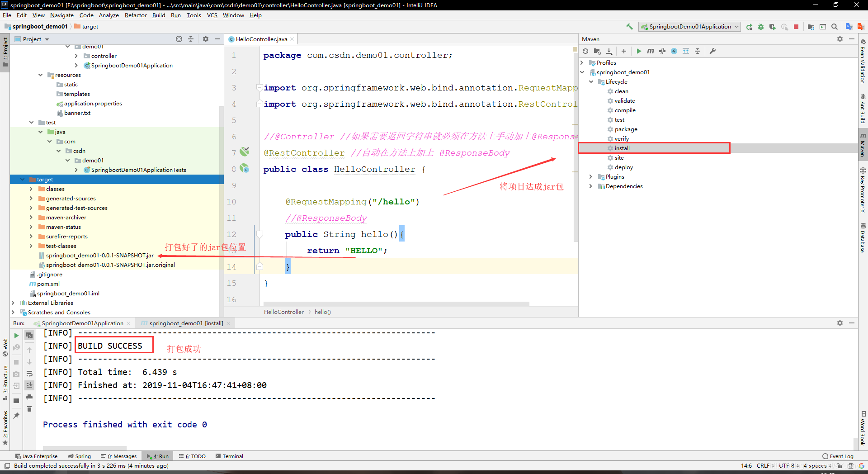Toggle the Maven tool window stripe button
The image size is (868, 474).
pyautogui.click(x=863, y=145)
